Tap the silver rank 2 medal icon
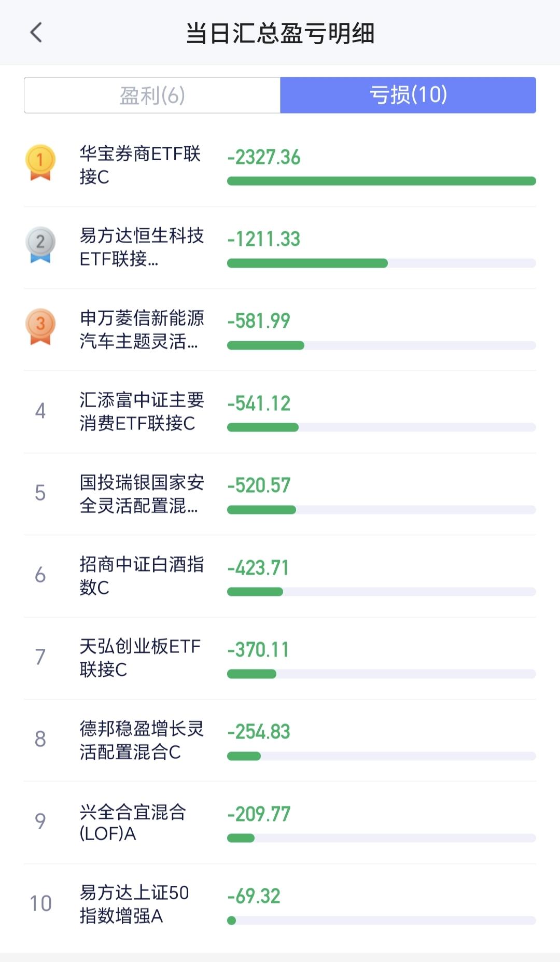Screen dimensions: 560x962 40,244
